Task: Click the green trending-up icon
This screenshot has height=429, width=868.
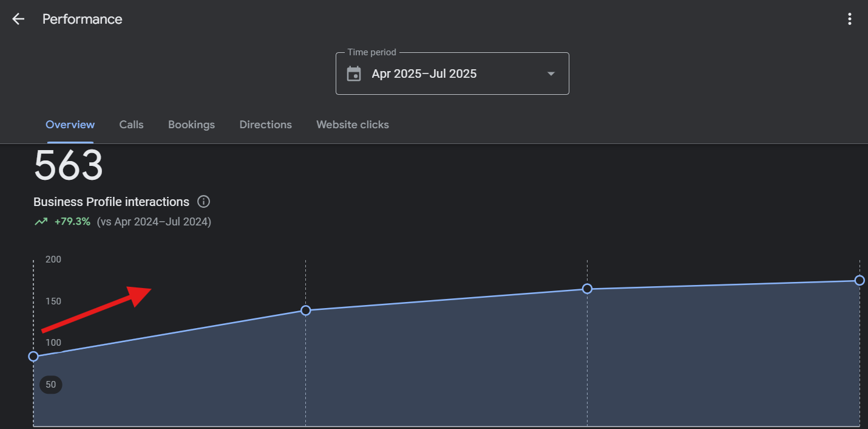Action: pos(41,222)
